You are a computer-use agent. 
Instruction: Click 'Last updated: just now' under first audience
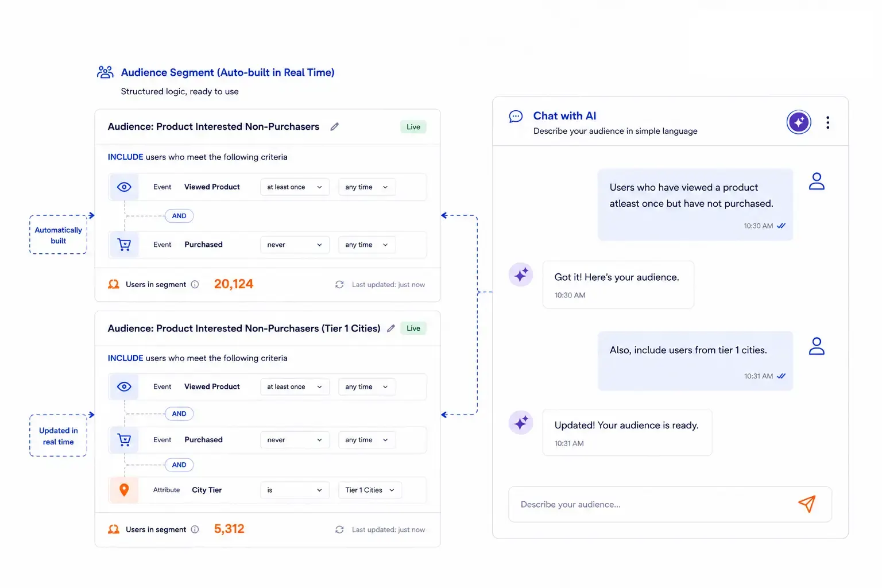point(388,285)
